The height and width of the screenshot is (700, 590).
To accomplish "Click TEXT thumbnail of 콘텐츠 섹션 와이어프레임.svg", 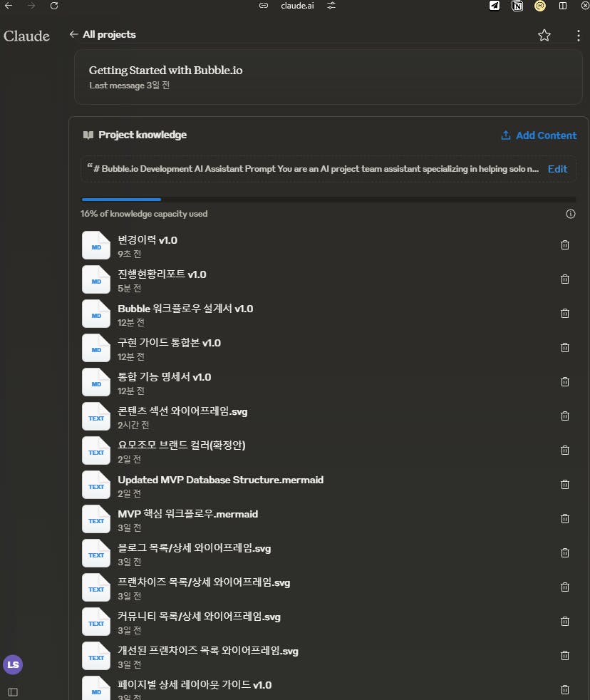I will 96,416.
